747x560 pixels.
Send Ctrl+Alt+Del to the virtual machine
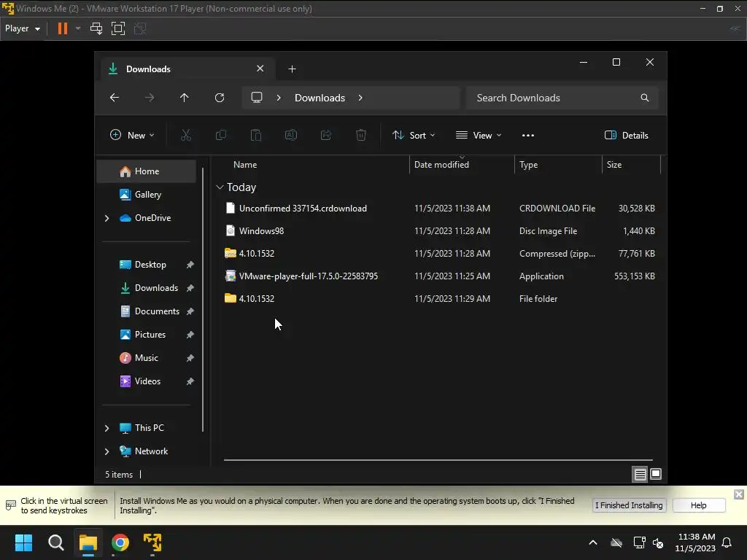tap(96, 28)
